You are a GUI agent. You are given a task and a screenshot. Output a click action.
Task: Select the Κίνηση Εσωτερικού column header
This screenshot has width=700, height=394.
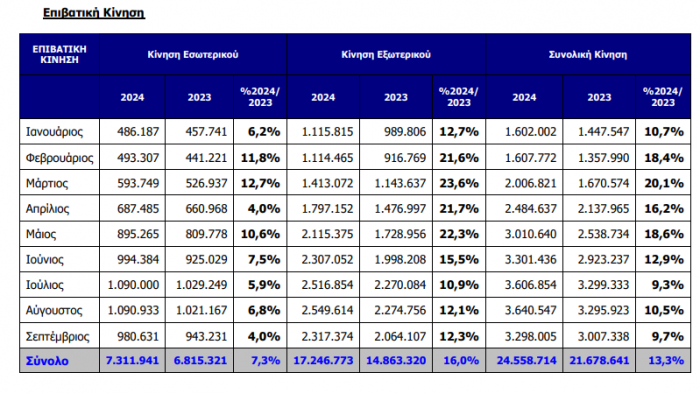193,54
